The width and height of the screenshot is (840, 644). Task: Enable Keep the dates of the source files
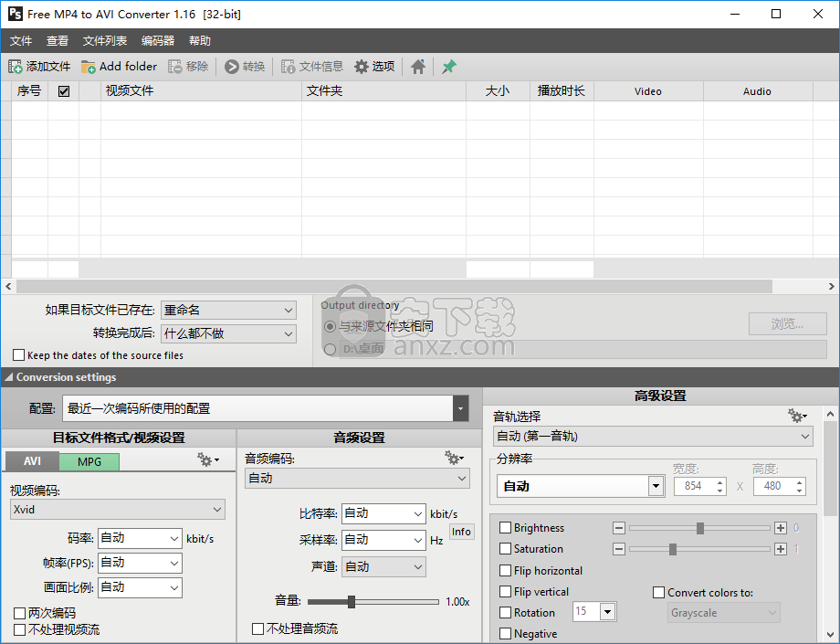click(x=19, y=355)
